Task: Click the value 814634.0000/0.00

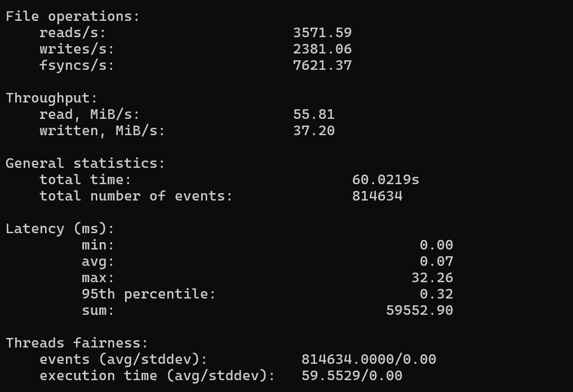Action: coord(368,359)
